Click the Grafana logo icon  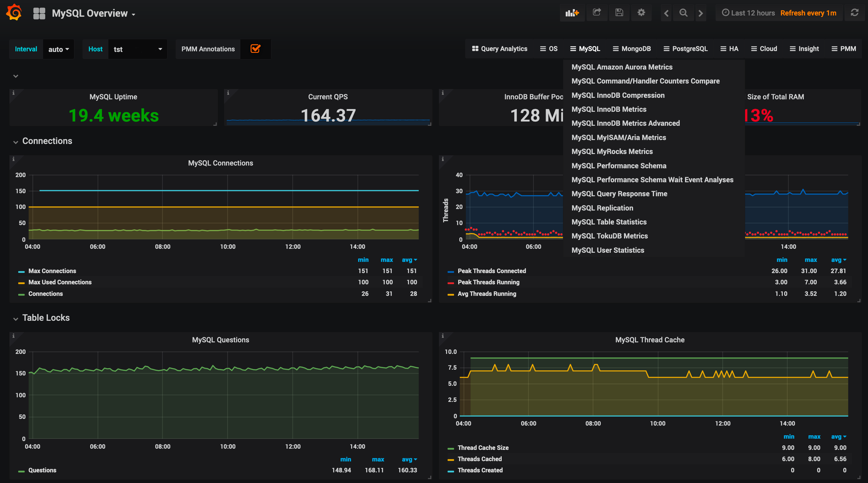pos(14,12)
